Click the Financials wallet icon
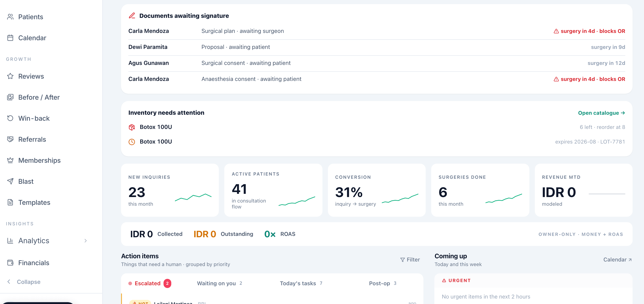 (x=10, y=262)
